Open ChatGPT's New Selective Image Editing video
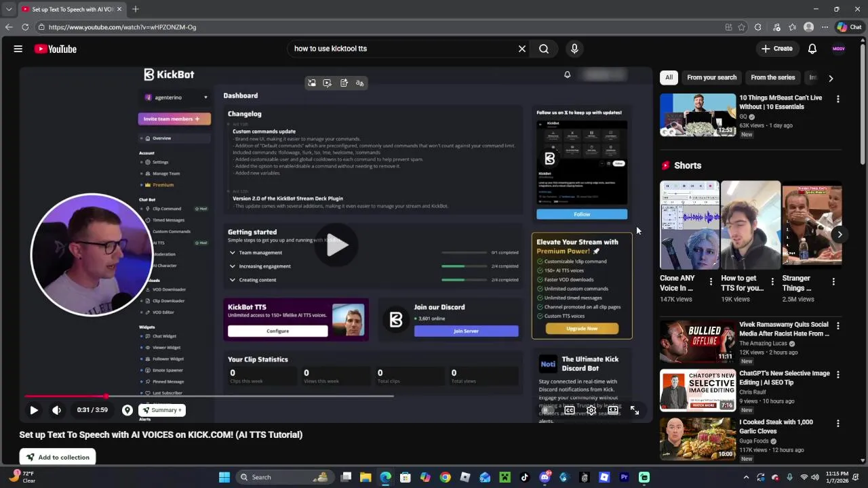The image size is (868, 488). pos(784,378)
